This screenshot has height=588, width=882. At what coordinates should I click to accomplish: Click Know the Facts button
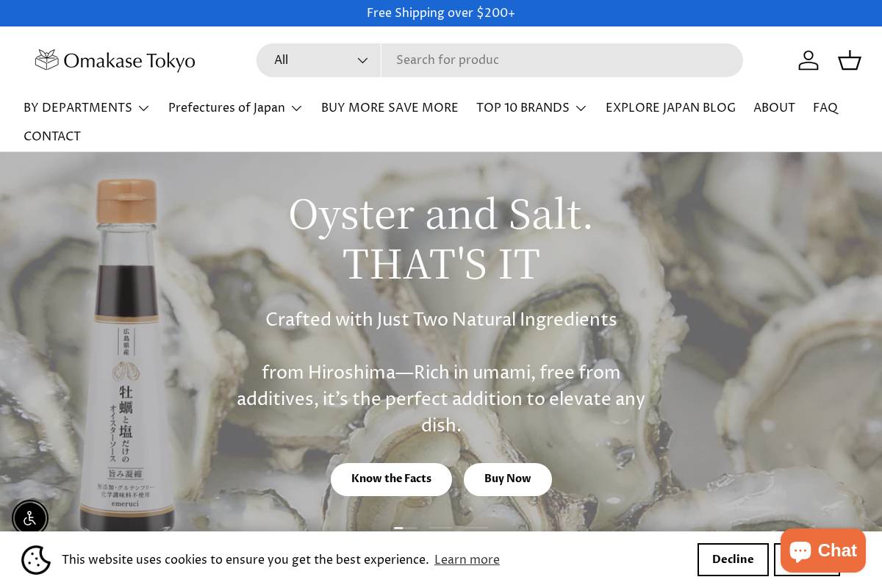[391, 479]
